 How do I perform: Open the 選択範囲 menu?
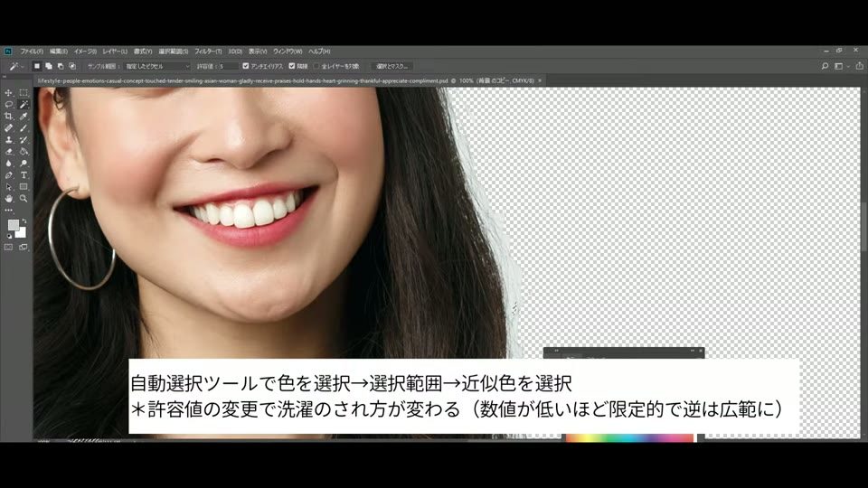pyautogui.click(x=174, y=51)
